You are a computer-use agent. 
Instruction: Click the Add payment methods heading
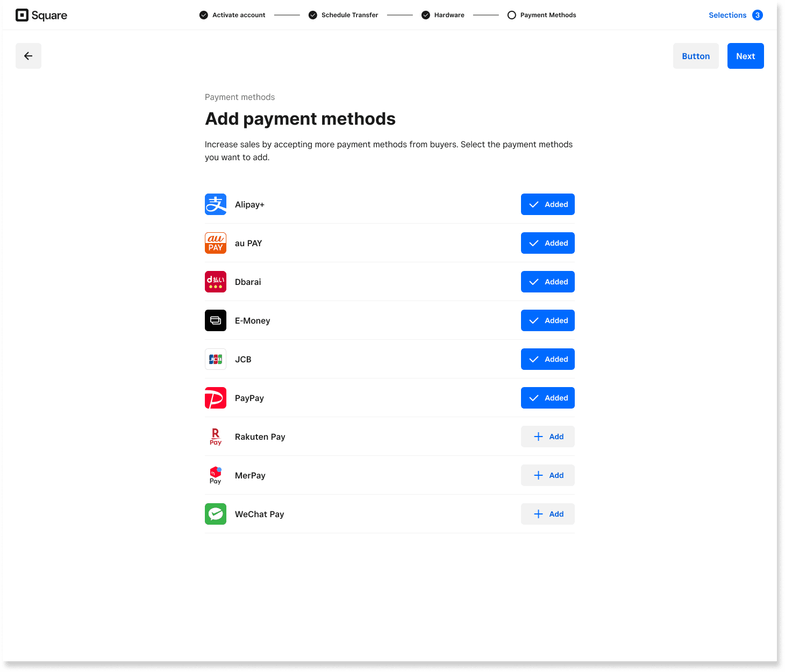pyautogui.click(x=301, y=119)
